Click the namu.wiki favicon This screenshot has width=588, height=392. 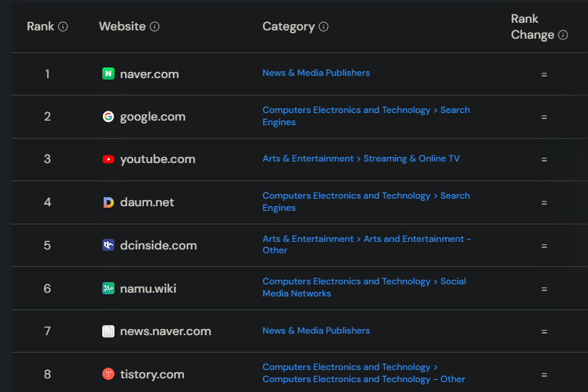[x=108, y=288]
